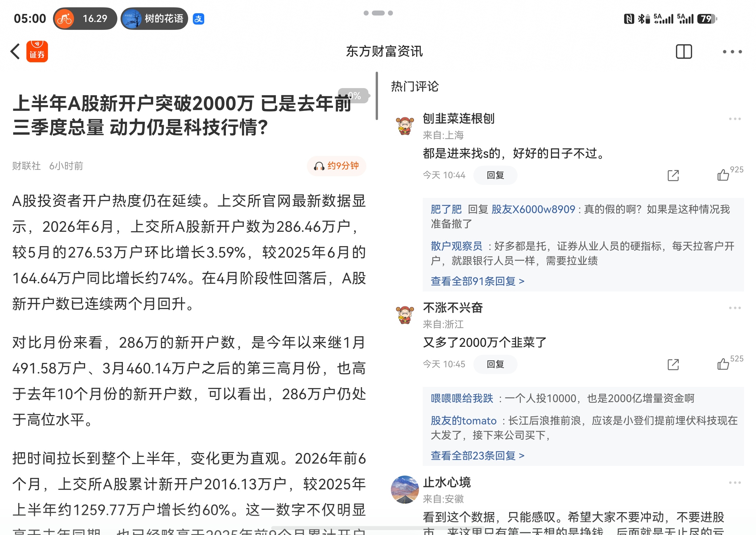
Task: Tap the 东方财富资讯 page title
Action: point(384,52)
